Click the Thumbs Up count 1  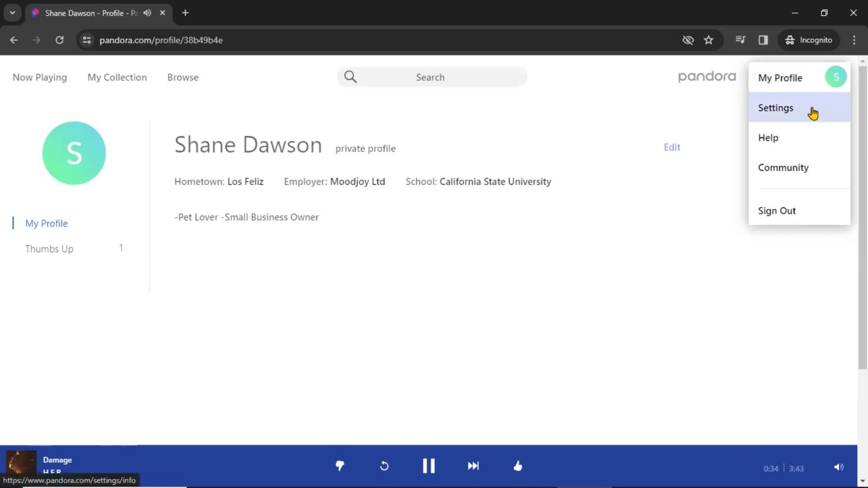coord(121,248)
